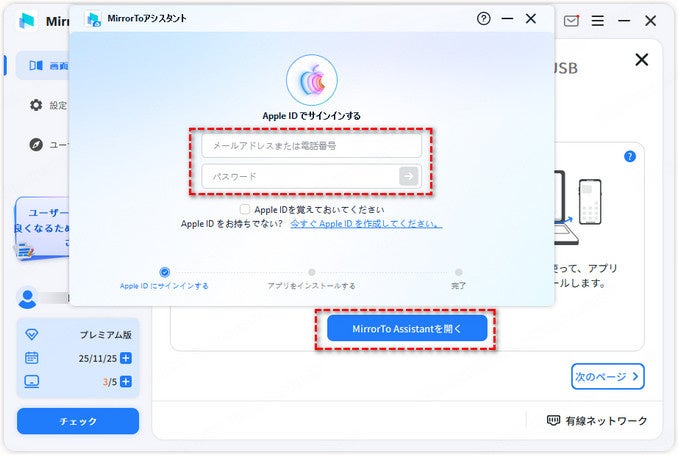678x455 pixels.
Task: Open settings gear in sidebar
Action: (x=36, y=105)
